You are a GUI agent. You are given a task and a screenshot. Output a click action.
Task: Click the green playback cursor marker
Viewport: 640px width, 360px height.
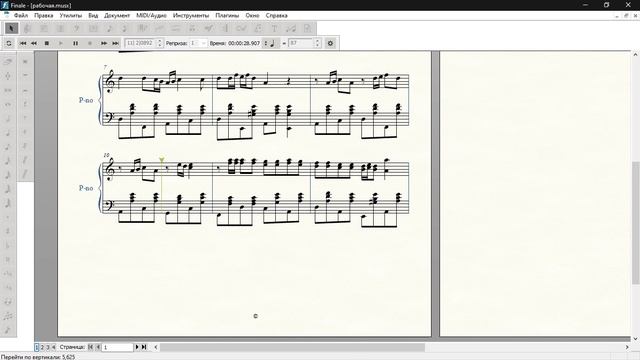[x=162, y=160]
